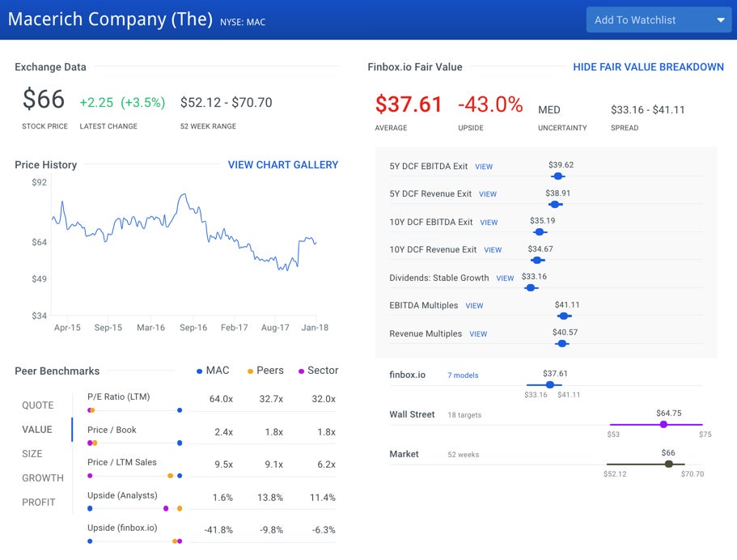Open the GROWTH benchmarks tab
The width and height of the screenshot is (737, 560).
pyautogui.click(x=43, y=478)
